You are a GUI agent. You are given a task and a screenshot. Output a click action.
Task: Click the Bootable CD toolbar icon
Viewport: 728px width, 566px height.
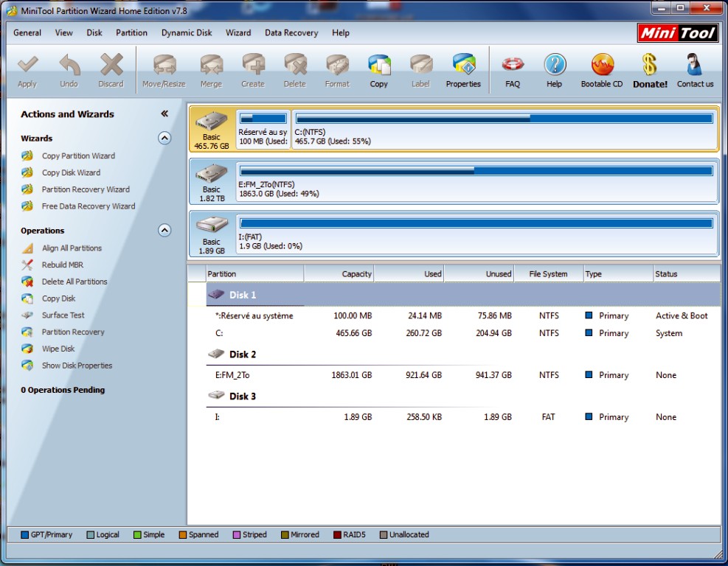click(x=602, y=65)
